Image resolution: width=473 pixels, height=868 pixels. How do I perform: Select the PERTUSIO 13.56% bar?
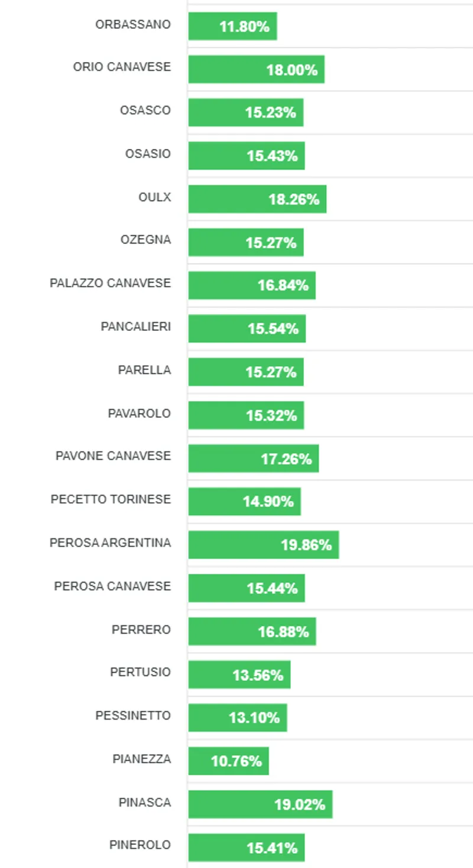[x=239, y=675]
